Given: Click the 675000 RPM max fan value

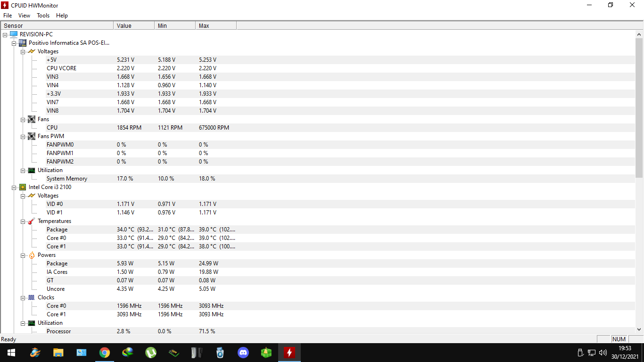Looking at the screenshot, I should click(x=214, y=128).
